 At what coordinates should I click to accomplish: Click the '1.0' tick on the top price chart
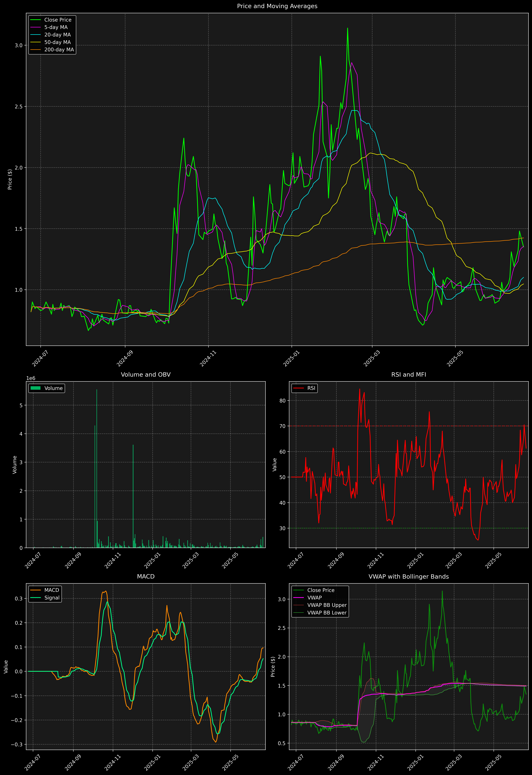click(x=19, y=290)
